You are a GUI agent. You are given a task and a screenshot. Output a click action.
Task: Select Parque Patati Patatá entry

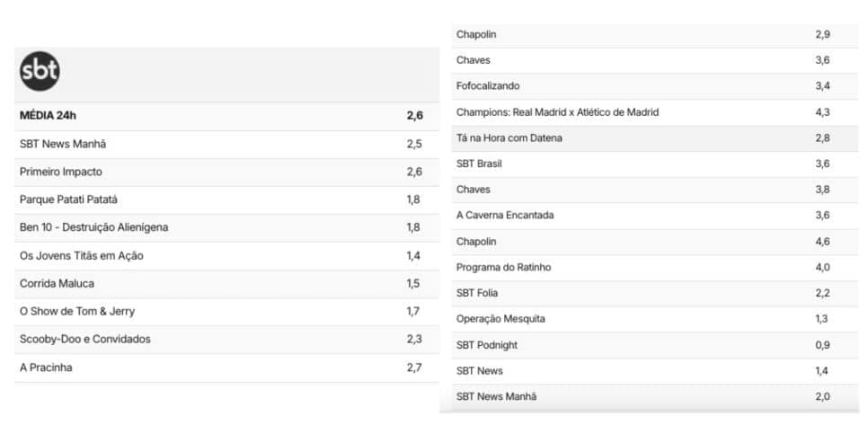click(227, 199)
